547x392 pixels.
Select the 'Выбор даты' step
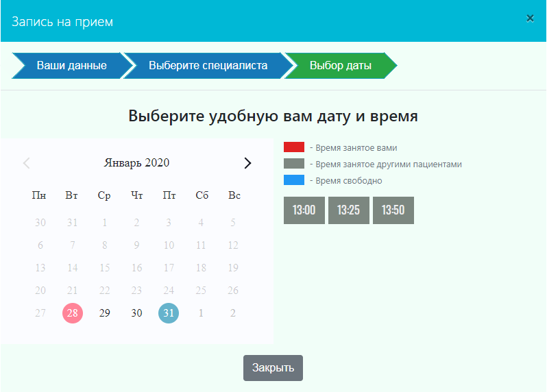[x=340, y=66]
